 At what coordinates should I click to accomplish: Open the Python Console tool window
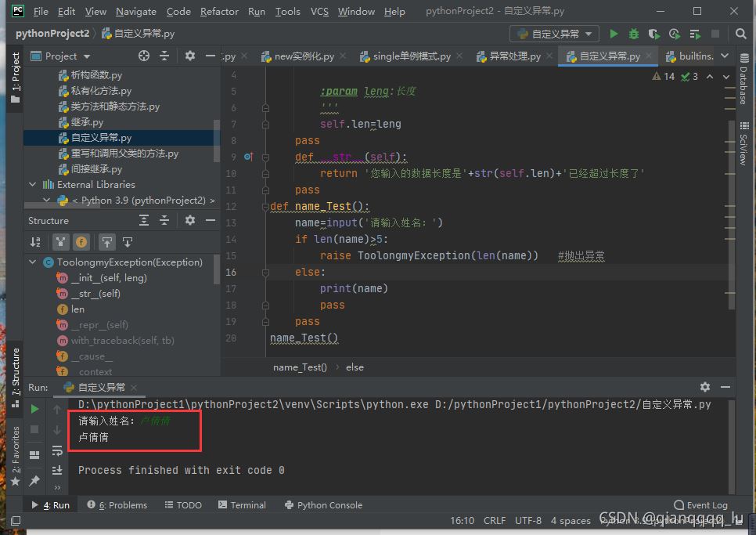click(x=323, y=505)
